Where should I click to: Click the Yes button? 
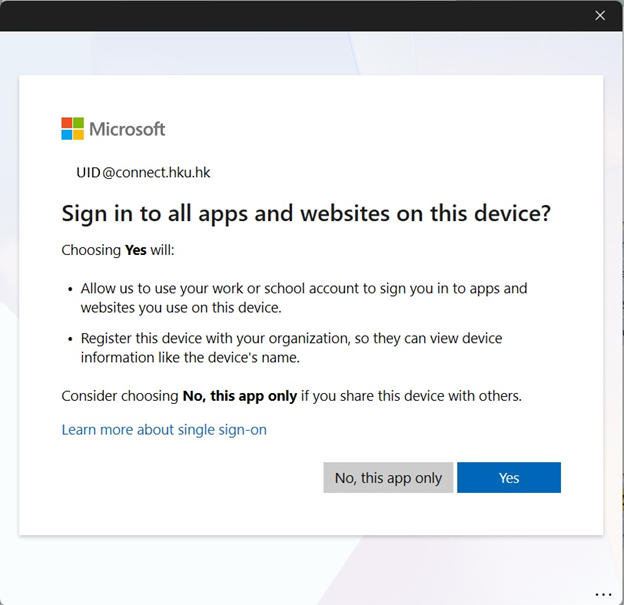pos(509,477)
